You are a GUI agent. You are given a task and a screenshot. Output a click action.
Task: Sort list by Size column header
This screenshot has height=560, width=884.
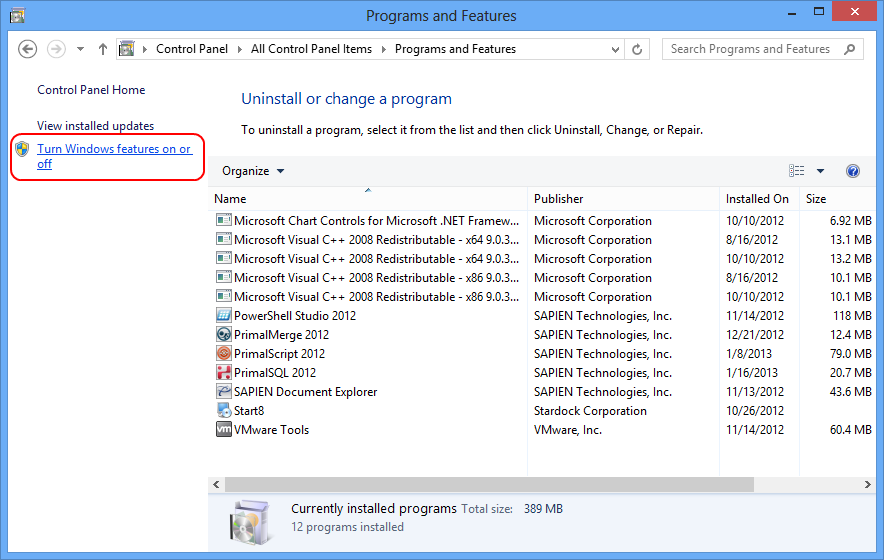point(838,199)
